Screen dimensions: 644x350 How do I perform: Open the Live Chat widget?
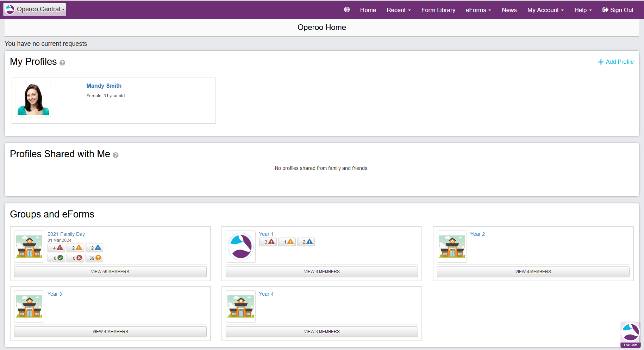630,334
